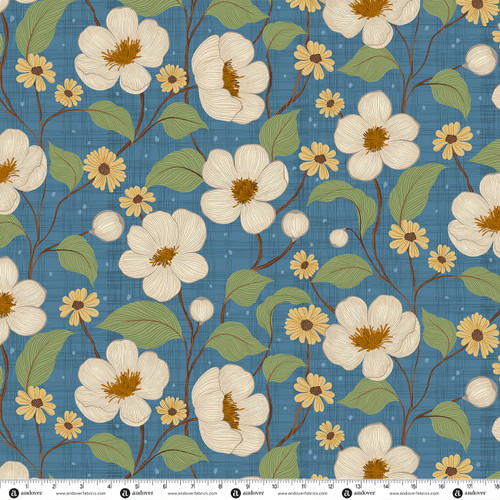500x500 pixels.
Task: Click the first andover logo on the ruler
Action: tap(14, 493)
